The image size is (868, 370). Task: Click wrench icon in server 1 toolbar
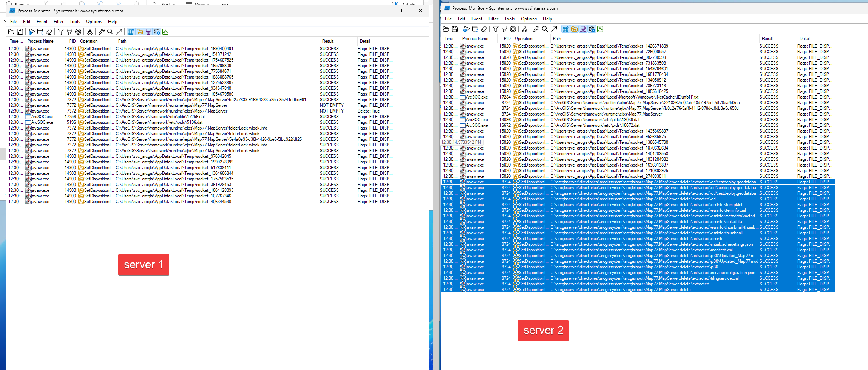102,32
